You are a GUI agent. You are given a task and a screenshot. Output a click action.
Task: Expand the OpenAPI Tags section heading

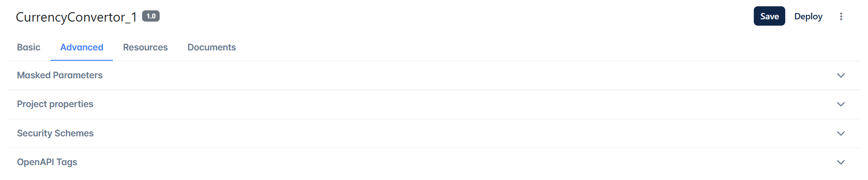coord(47,162)
